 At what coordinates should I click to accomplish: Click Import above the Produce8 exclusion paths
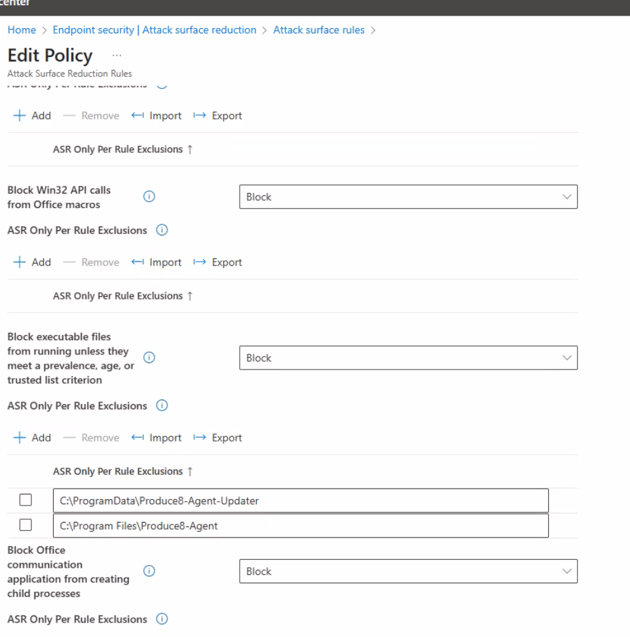click(157, 438)
